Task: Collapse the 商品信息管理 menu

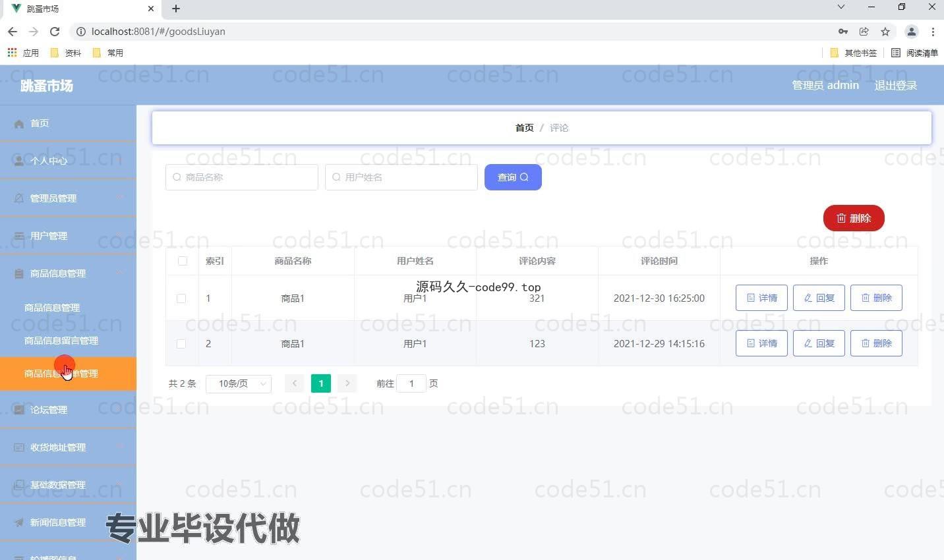Action: pyautogui.click(x=68, y=273)
